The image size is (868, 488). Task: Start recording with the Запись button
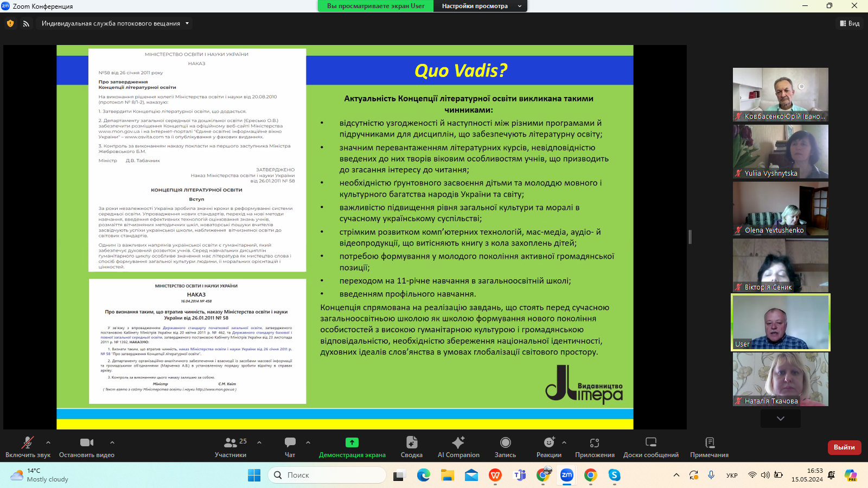point(505,447)
